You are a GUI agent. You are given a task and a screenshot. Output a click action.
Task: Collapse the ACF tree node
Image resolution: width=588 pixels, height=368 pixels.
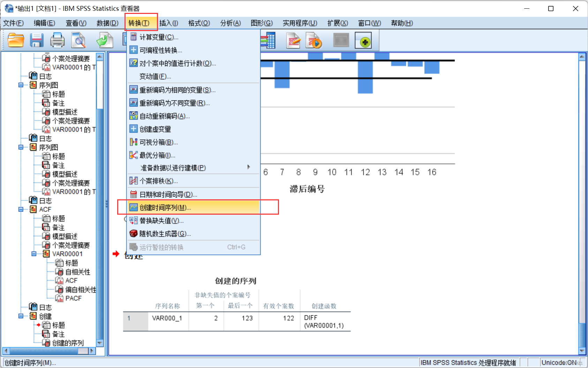[20, 209]
